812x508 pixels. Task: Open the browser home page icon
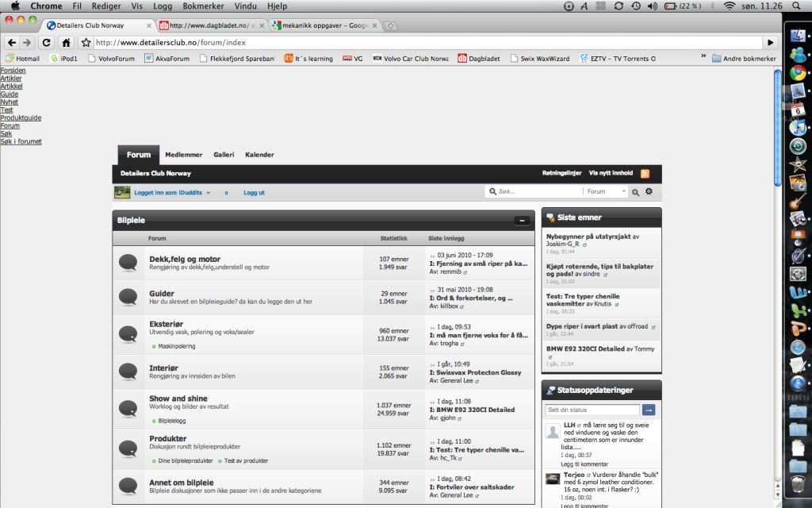point(66,43)
